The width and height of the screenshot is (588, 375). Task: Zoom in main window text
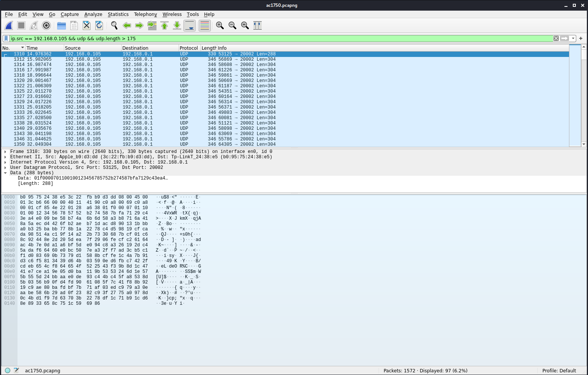220,25
